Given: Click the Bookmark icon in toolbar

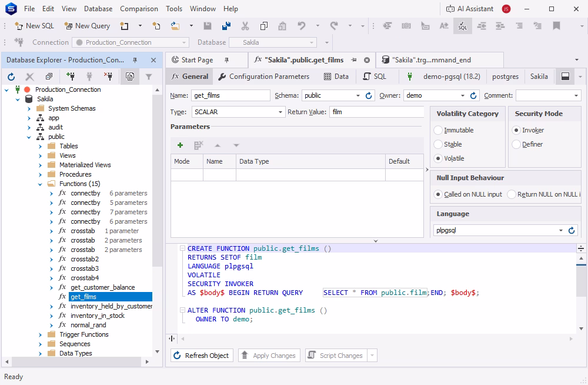Looking at the screenshot, I should click(x=556, y=26).
